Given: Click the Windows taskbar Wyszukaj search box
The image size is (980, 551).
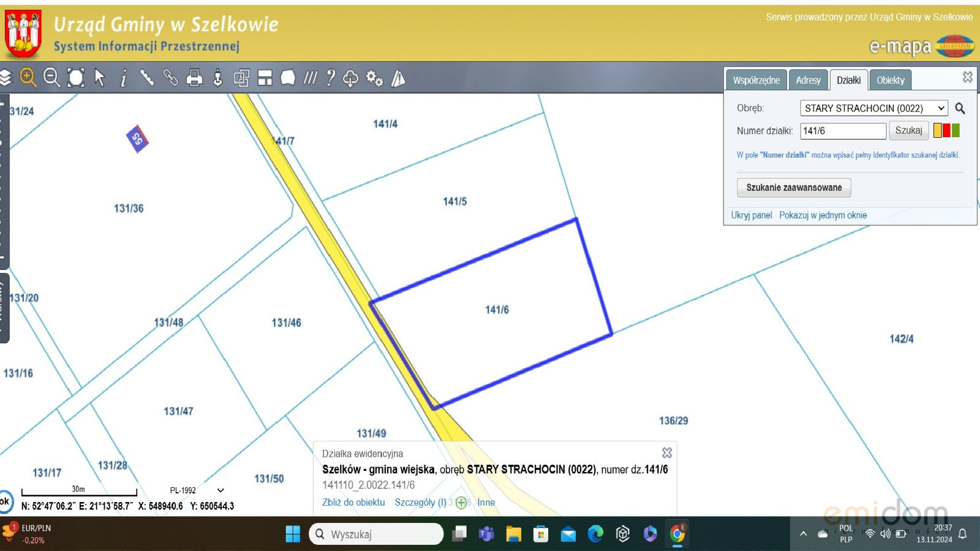Looking at the screenshot, I should point(376,534).
